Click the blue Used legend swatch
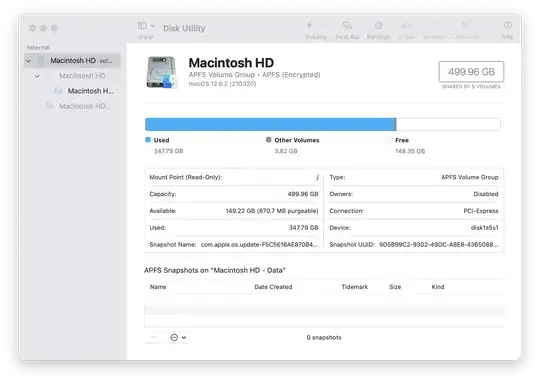Viewport: 540px width, 383px height. pyautogui.click(x=148, y=140)
